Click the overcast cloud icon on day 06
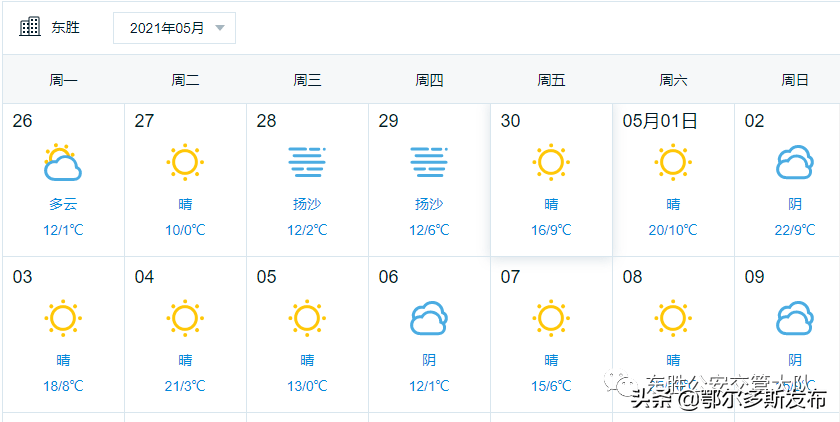Viewport: 840px width, 422px height. [429, 318]
